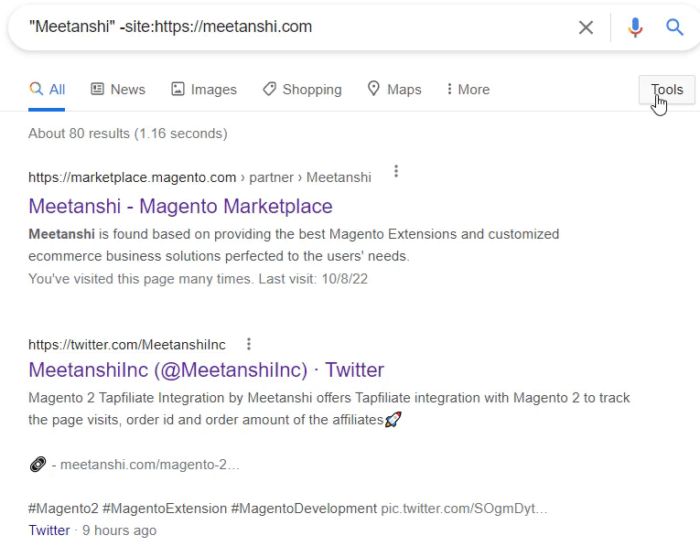Open "MeetanshiInc (@MeetanshiInc) · Twitter" result title
Screen dimensions: 700x546
206,370
